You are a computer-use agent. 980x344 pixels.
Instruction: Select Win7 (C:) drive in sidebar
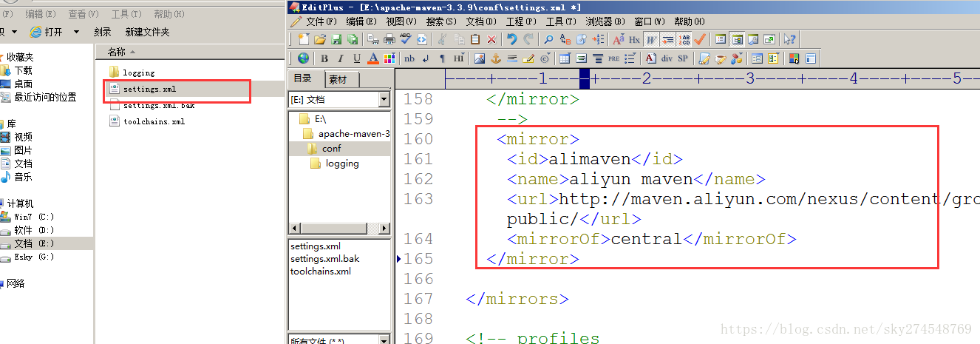tap(34, 217)
